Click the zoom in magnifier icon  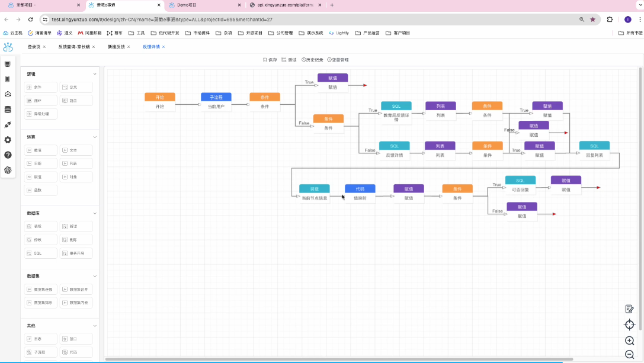pyautogui.click(x=629, y=340)
